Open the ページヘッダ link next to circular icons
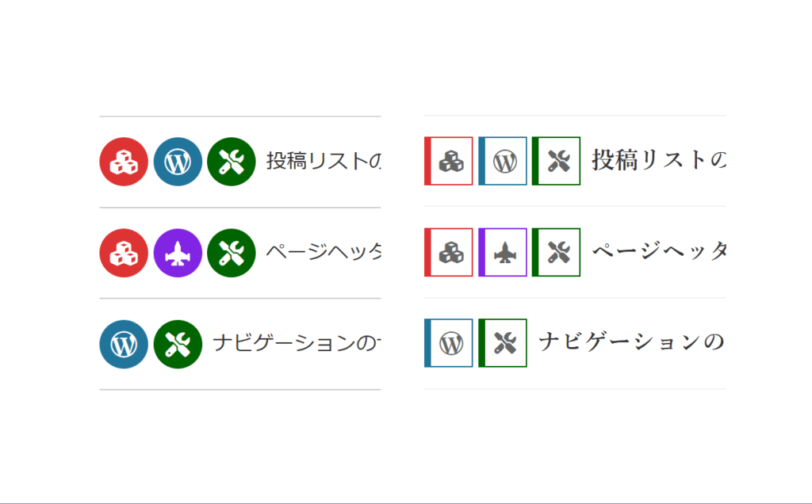Viewport: 812px width, 504px height. 323,253
